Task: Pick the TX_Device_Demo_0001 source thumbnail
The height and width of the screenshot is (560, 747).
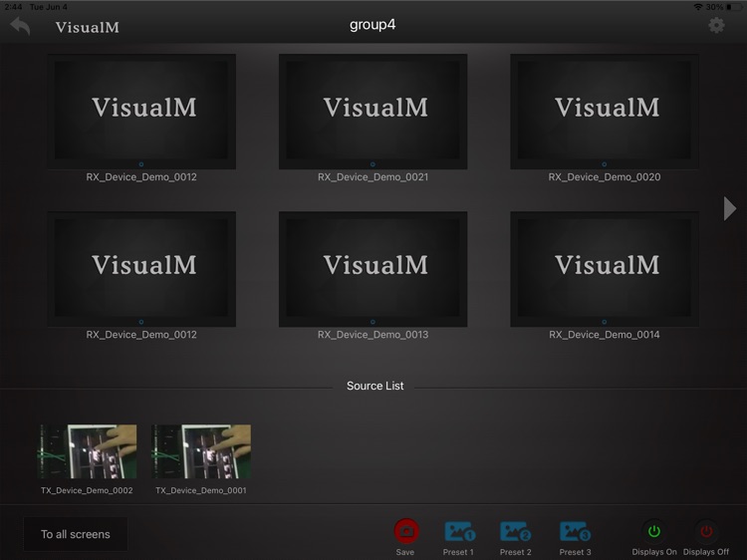Action: tap(201, 451)
